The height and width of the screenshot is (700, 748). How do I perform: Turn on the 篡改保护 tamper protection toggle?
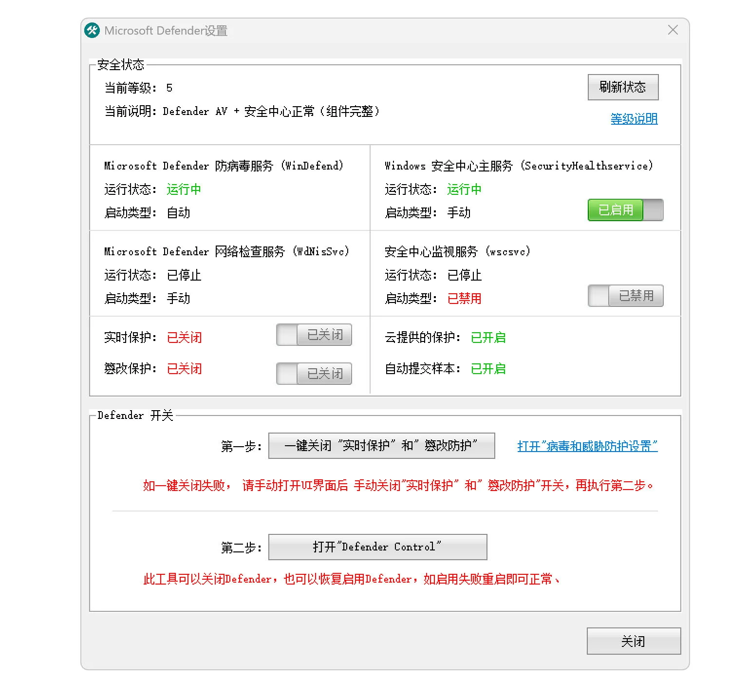point(314,374)
